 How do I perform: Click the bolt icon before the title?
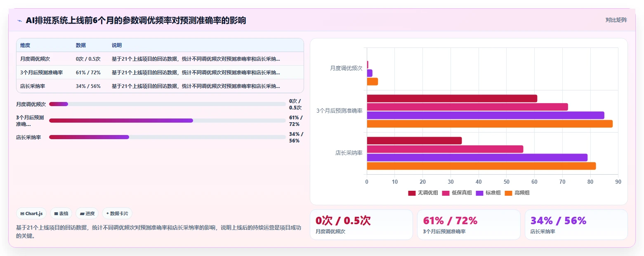click(19, 21)
